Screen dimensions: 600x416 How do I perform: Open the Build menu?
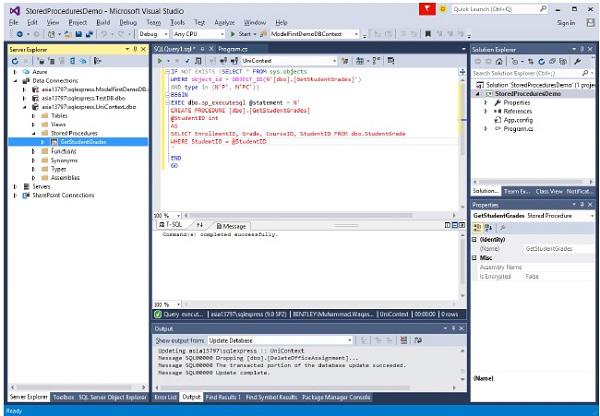pos(103,23)
